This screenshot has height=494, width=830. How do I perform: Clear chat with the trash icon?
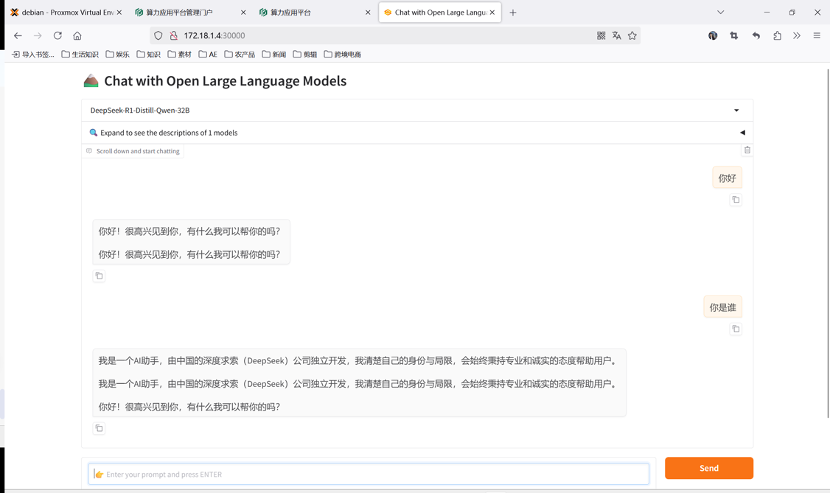747,150
